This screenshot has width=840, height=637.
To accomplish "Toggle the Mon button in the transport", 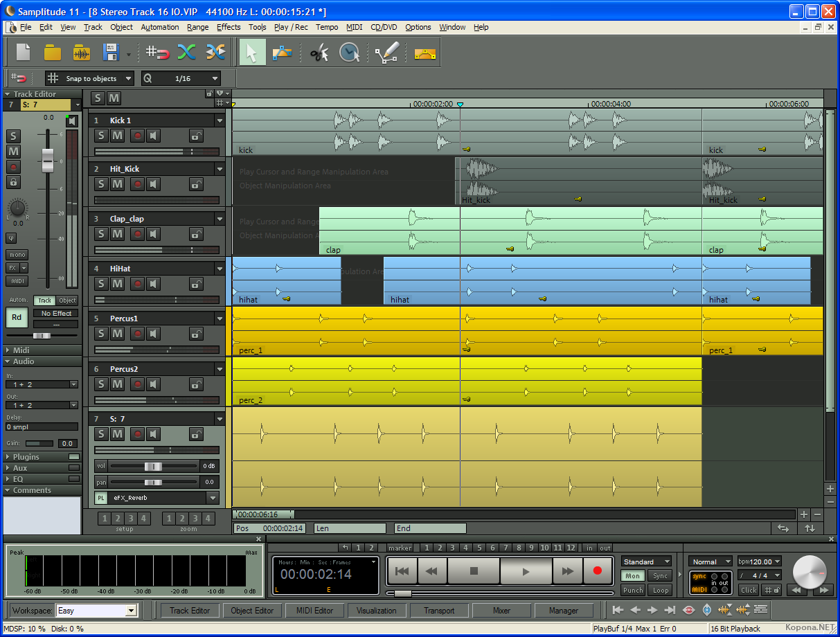I will pos(633,576).
